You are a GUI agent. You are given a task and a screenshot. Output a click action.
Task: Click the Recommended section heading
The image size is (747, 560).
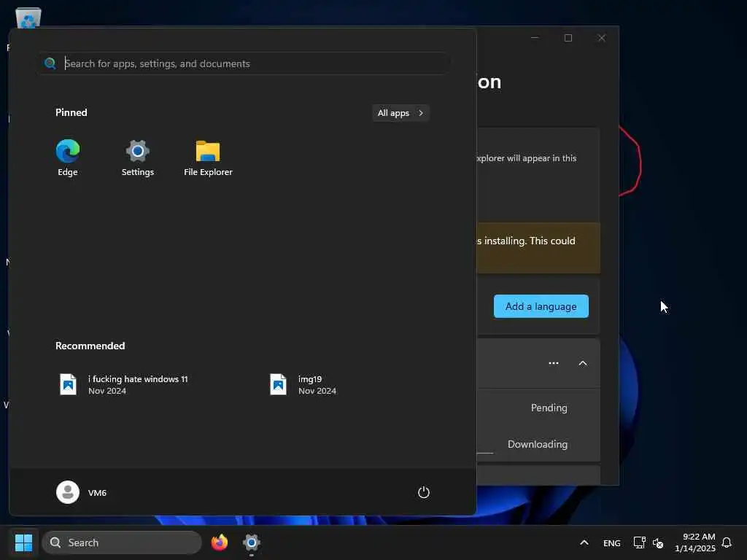click(x=90, y=346)
